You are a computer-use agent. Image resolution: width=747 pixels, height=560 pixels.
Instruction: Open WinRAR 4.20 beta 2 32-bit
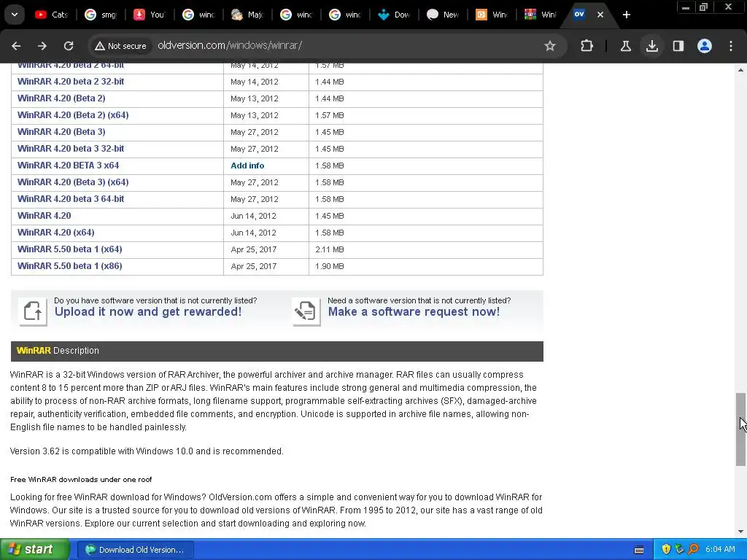pyautogui.click(x=71, y=82)
